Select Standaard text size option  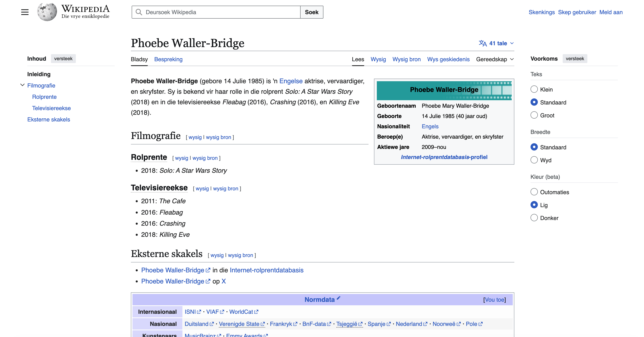point(534,102)
